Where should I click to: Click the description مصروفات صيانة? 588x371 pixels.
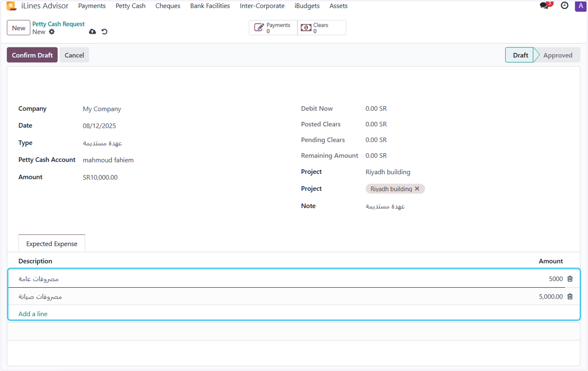pyautogui.click(x=40, y=297)
